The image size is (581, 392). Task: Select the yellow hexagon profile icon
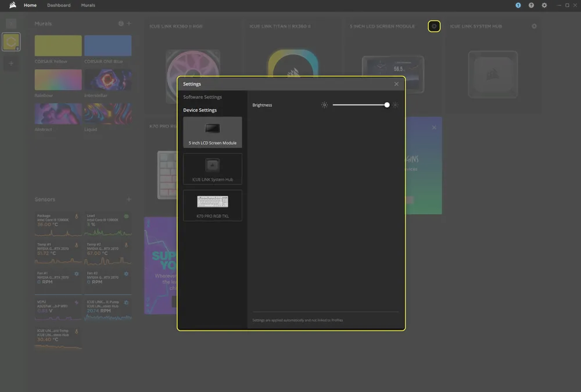pos(11,42)
